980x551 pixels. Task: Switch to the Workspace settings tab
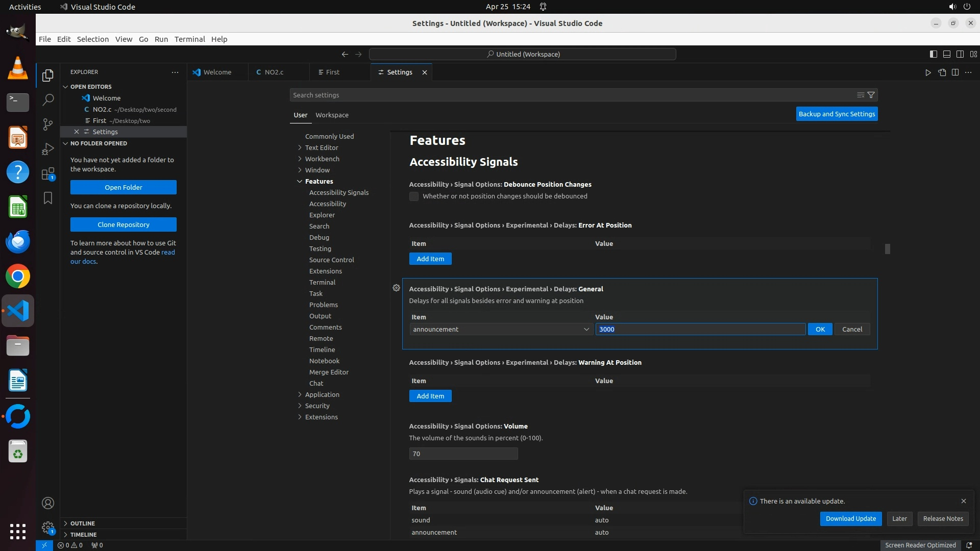tap(332, 115)
